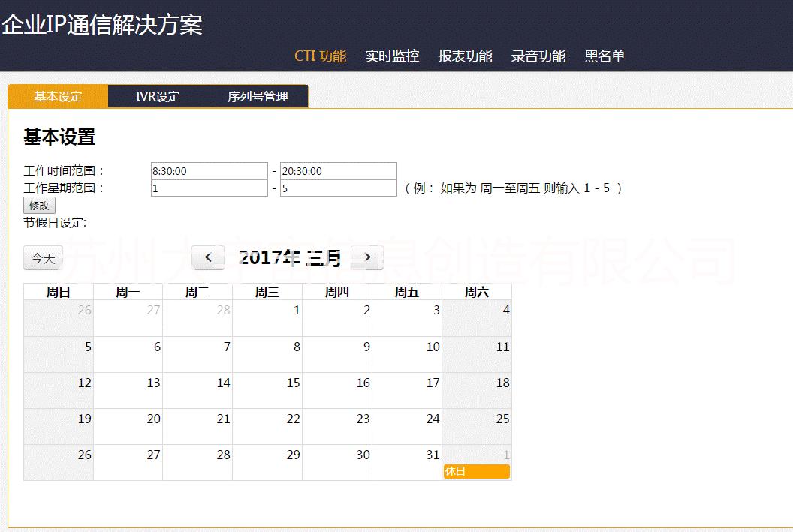
Task: Open the orange 休日 holiday event
Action: pos(476,471)
